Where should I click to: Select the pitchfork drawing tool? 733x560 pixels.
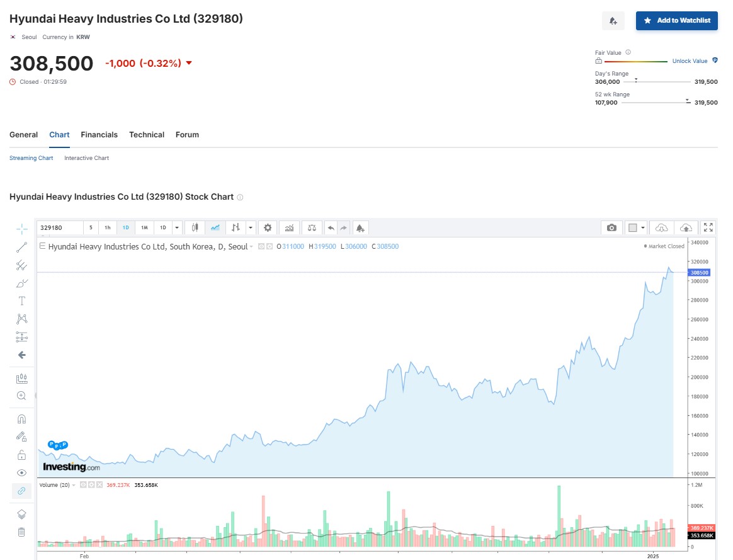pos(21,265)
